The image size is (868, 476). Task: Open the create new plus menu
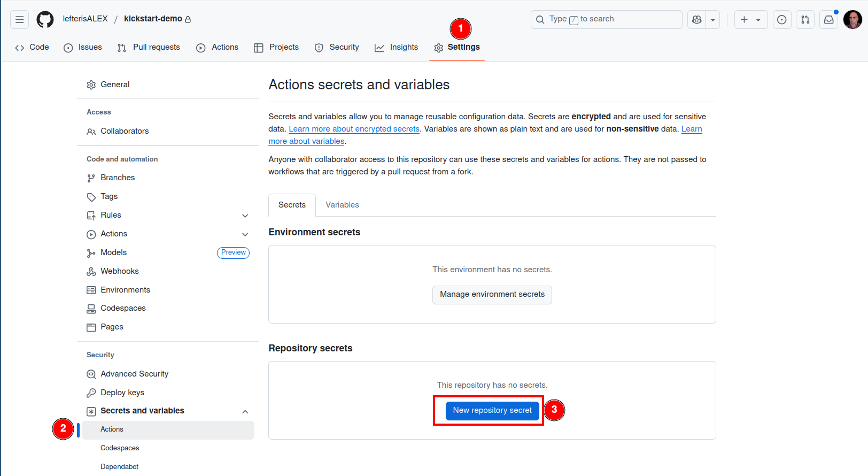(x=751, y=20)
